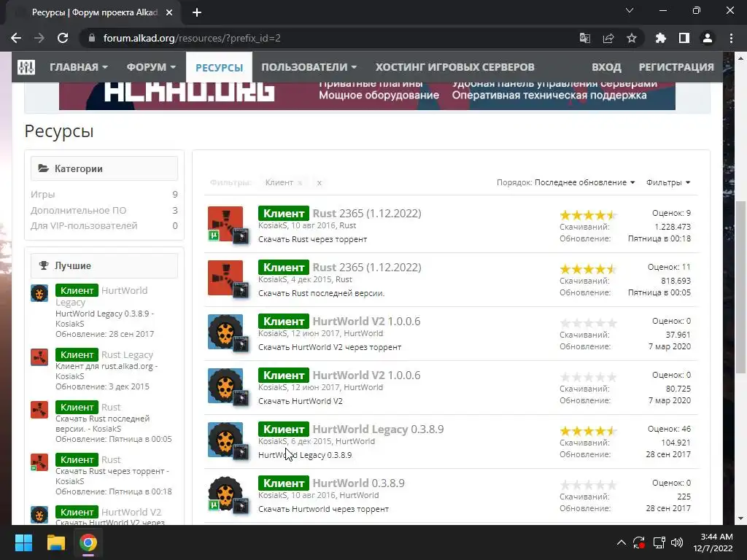This screenshot has height=560, width=747.
Task: Click the sync tray icon with red dot
Action: [x=639, y=542]
